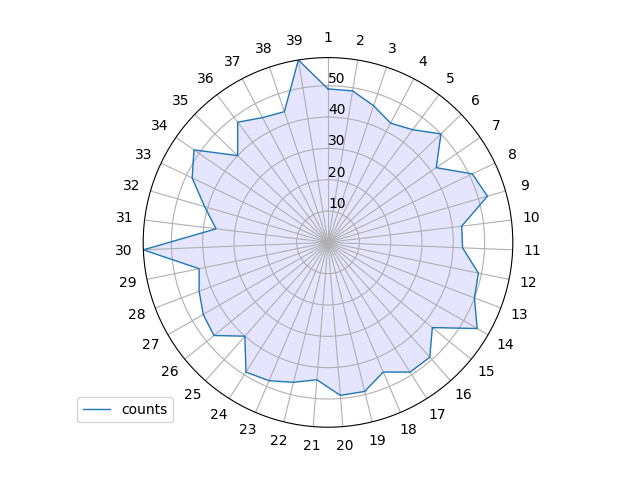The image size is (640, 480).
Task: Click the blue legend line sample
Action: 97,409
